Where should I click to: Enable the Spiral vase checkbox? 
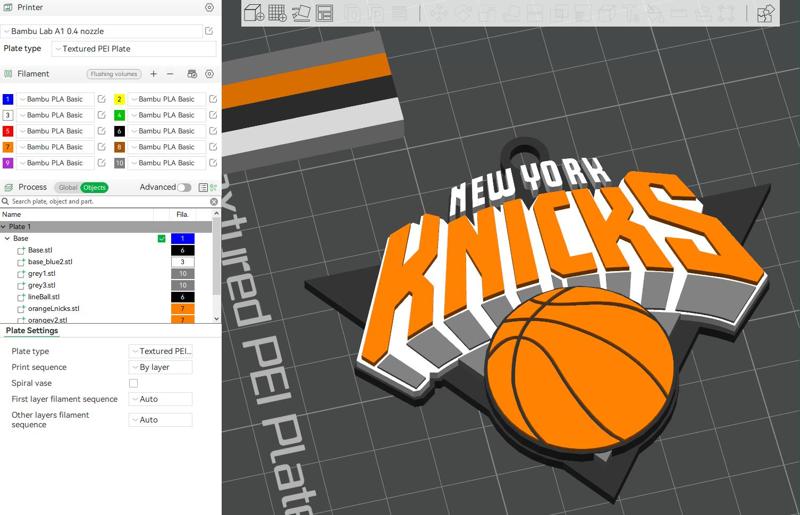[133, 383]
